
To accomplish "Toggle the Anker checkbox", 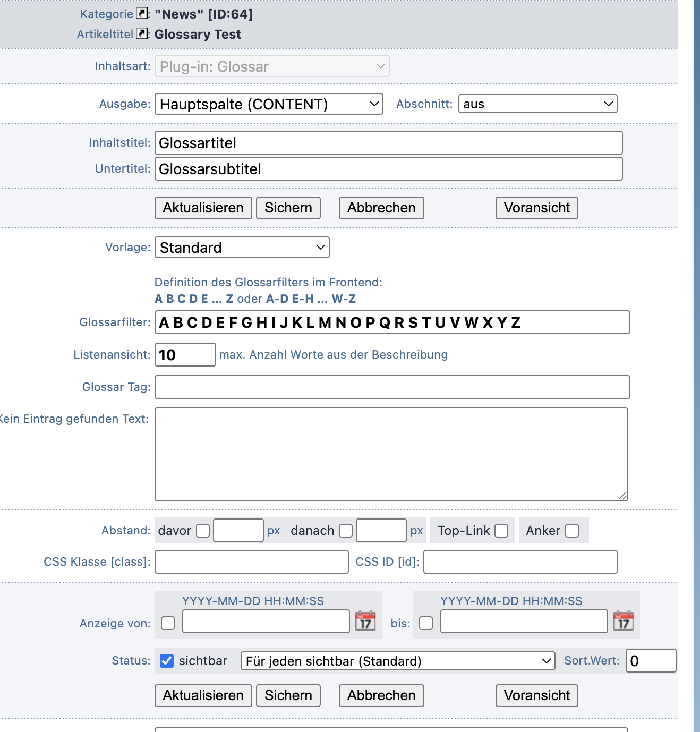I will 572,531.
